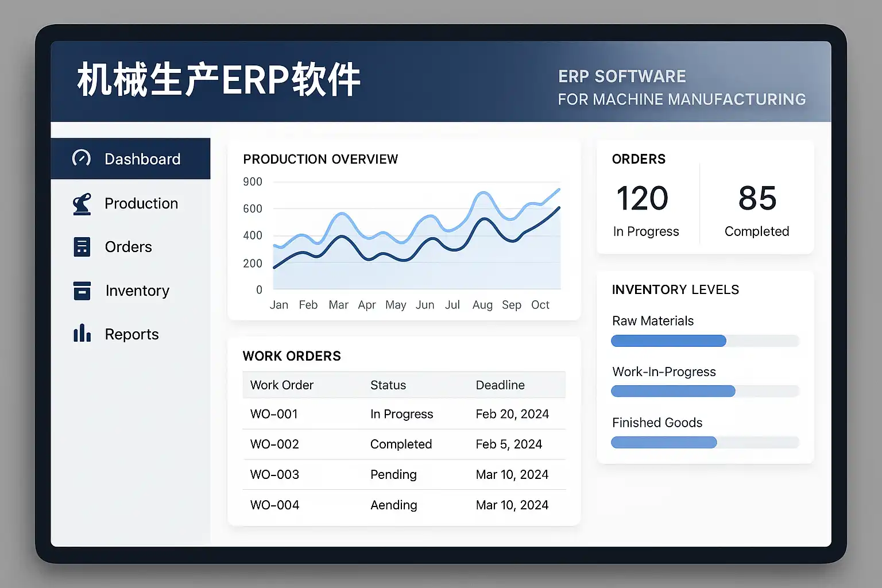This screenshot has width=882, height=588.
Task: Click the Production robot arm icon
Action: [x=82, y=204]
